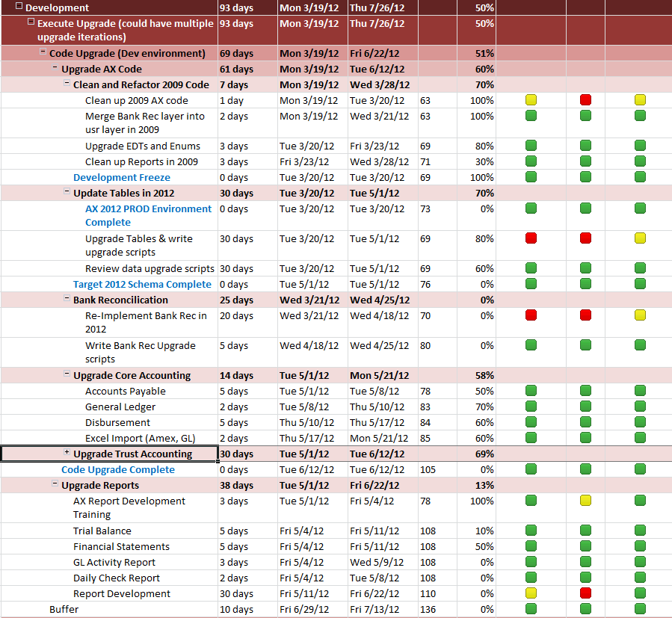
Task: Collapse the Development summary task
Action: click(19, 5)
